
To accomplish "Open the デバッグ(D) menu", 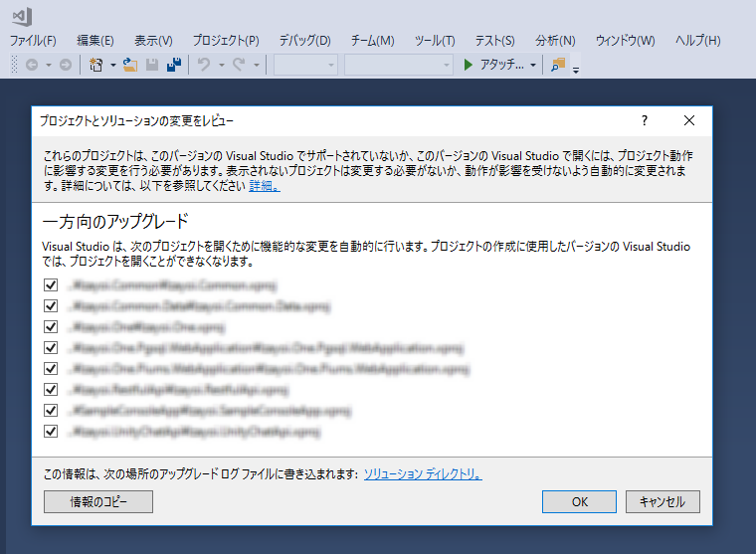I will tap(305, 41).
